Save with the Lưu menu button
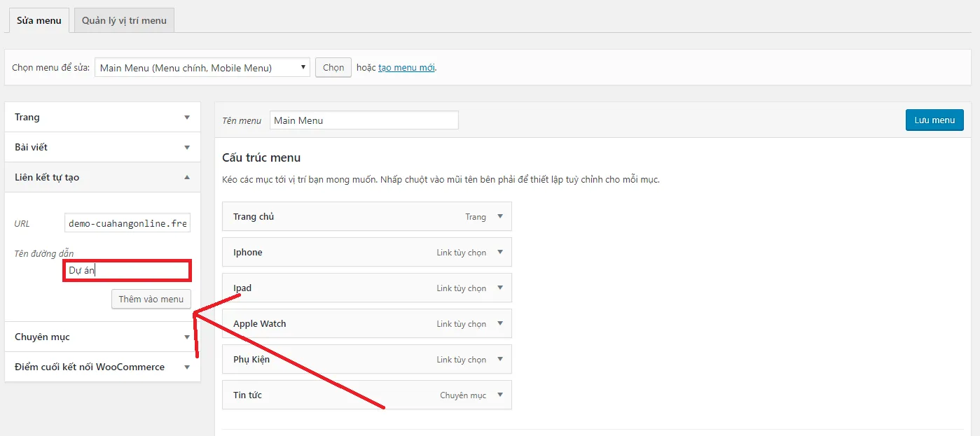The width and height of the screenshot is (980, 436). pyautogui.click(x=934, y=120)
